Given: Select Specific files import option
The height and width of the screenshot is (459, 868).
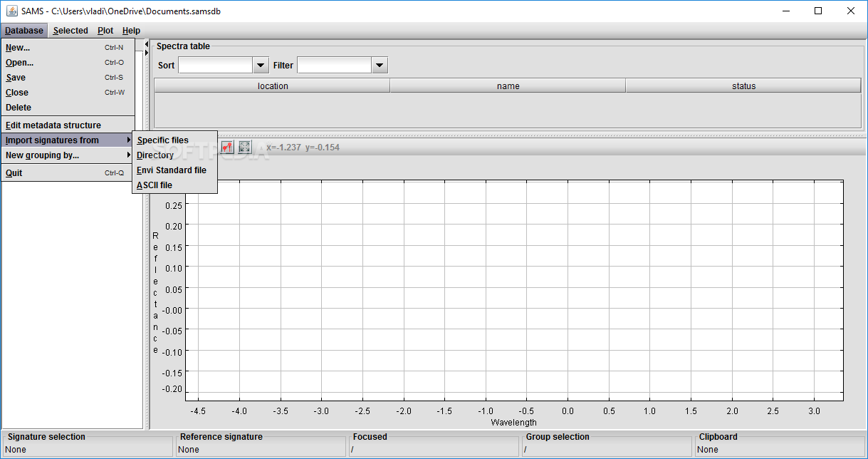Looking at the screenshot, I should pyautogui.click(x=174, y=140).
